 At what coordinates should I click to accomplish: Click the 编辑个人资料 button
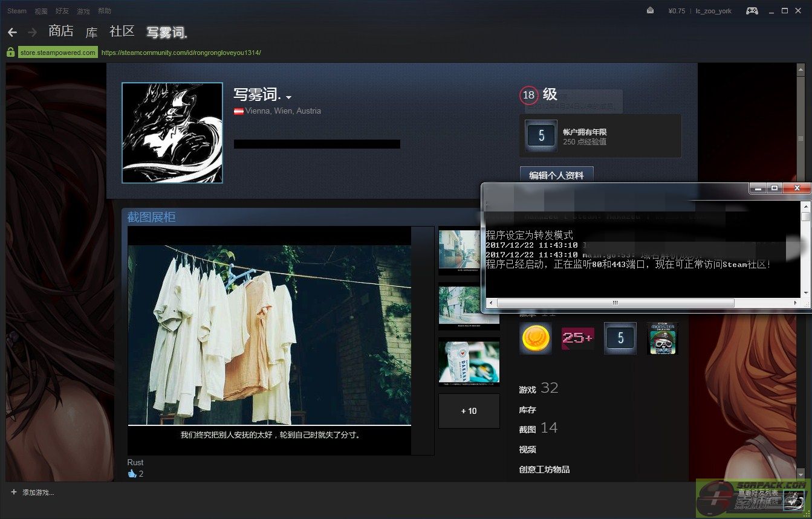click(557, 175)
